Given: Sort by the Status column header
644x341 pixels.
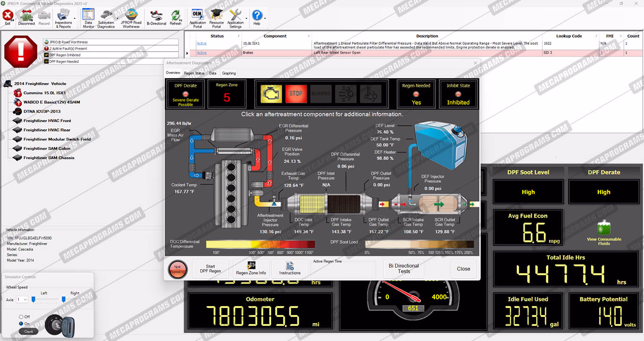Looking at the screenshot, I should click(x=217, y=36).
